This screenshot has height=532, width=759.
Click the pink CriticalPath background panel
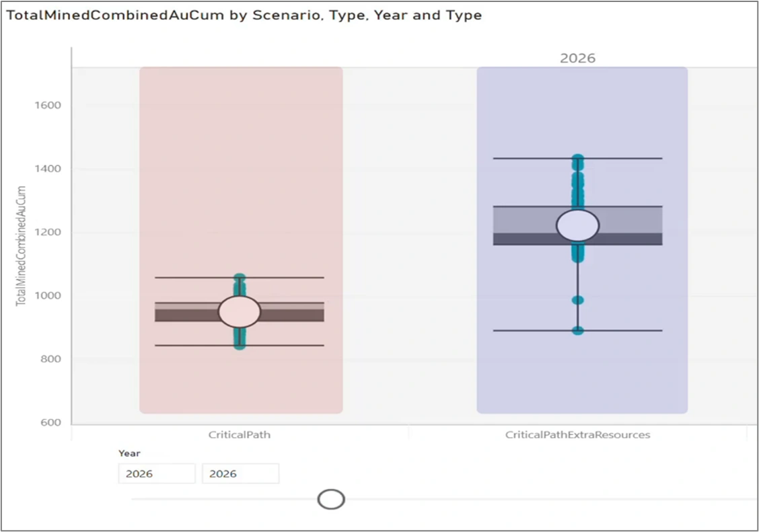(241, 145)
